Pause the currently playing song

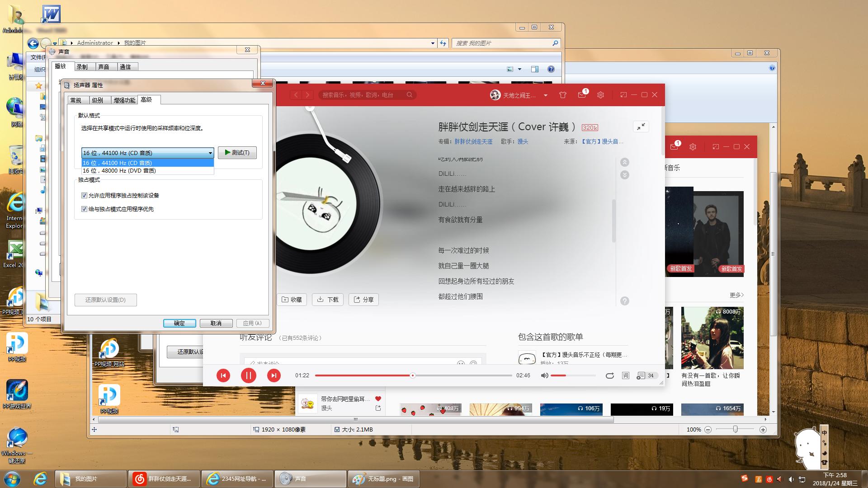248,375
